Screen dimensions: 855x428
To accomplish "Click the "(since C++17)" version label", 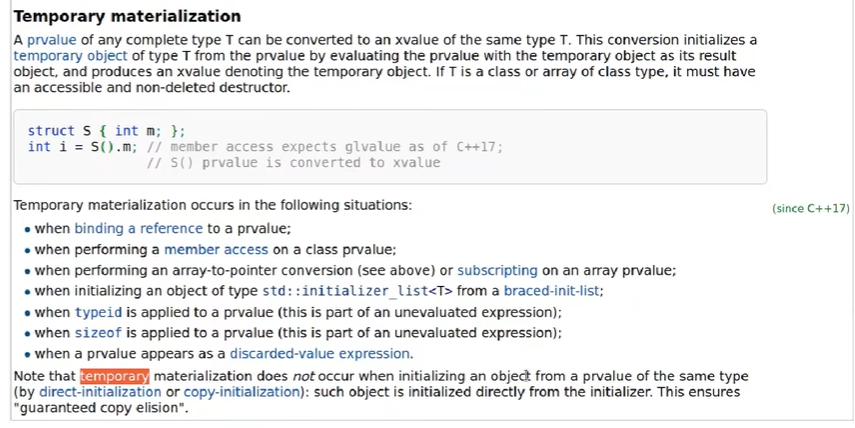I will 810,208.
